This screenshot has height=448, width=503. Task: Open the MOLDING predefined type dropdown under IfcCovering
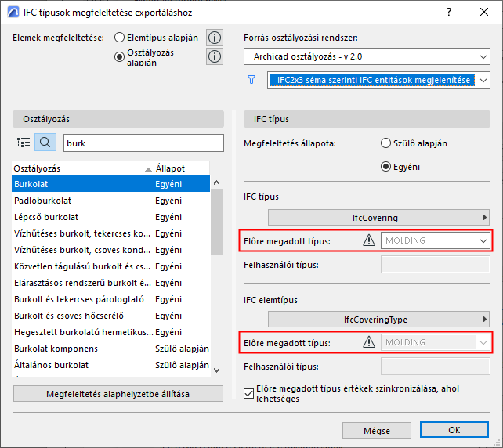[436, 240]
